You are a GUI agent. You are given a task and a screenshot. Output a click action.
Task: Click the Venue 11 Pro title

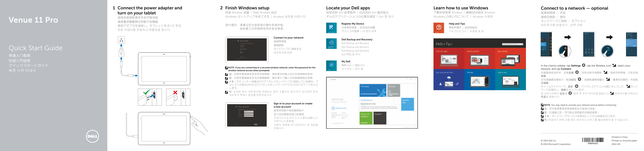34,20
